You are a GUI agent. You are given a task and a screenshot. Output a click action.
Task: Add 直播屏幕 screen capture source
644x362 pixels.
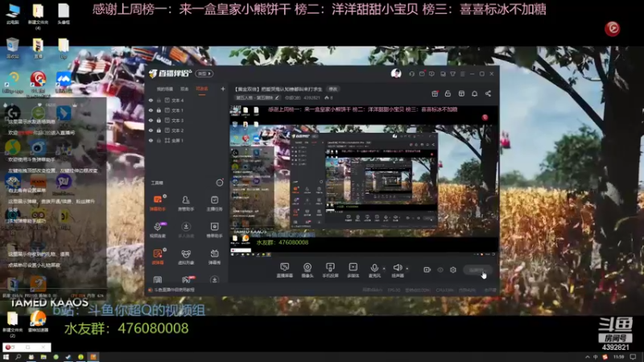285,270
